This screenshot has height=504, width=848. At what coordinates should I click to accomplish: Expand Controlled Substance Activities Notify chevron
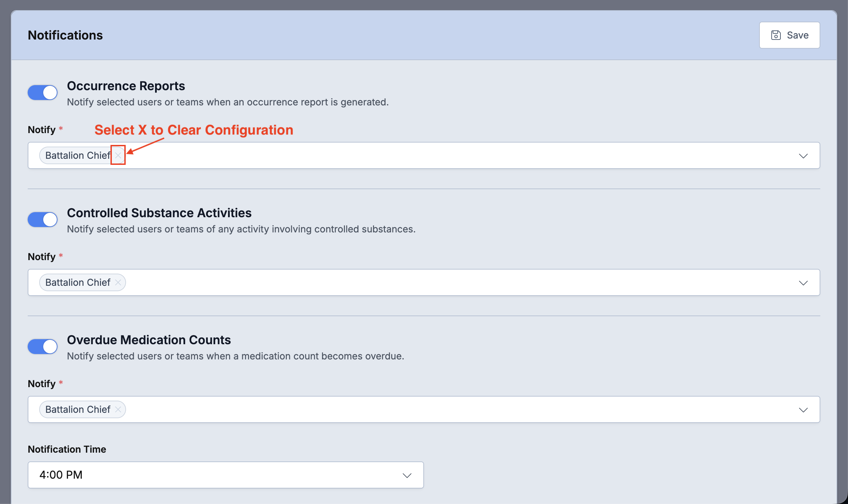(803, 283)
